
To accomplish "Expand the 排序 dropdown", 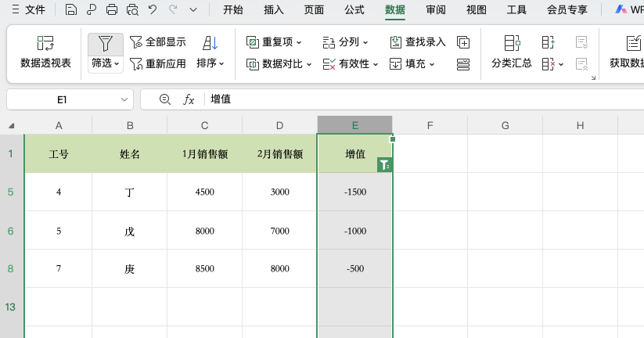I will click(210, 63).
